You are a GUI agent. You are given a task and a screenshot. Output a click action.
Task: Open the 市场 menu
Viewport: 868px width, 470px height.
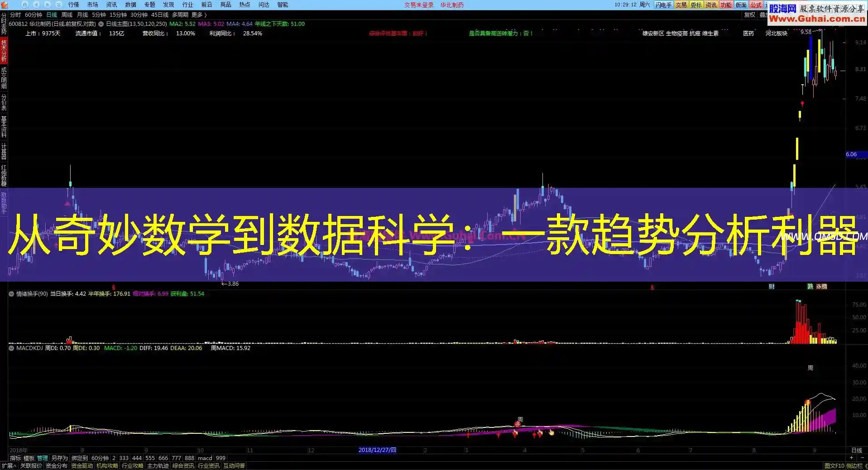pos(93,5)
